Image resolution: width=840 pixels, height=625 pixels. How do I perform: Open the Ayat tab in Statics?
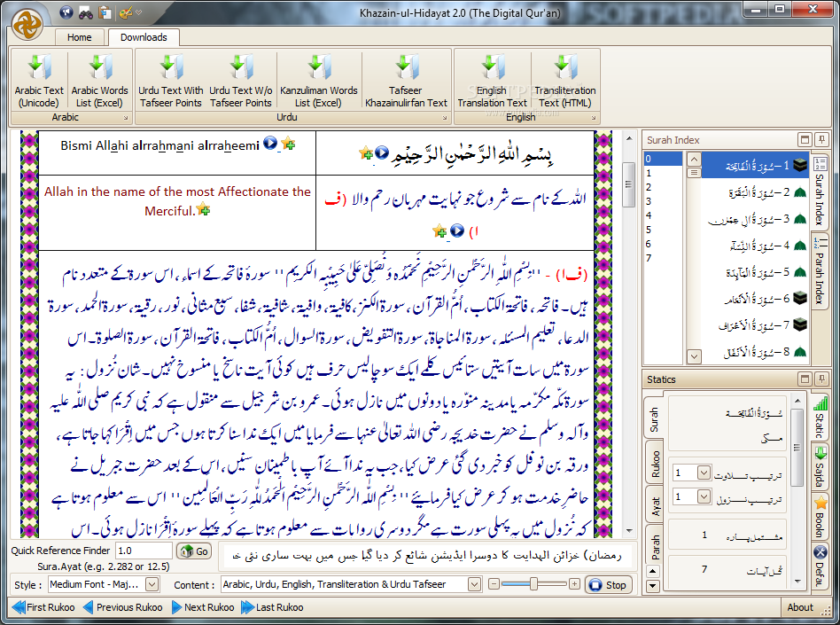(655, 506)
